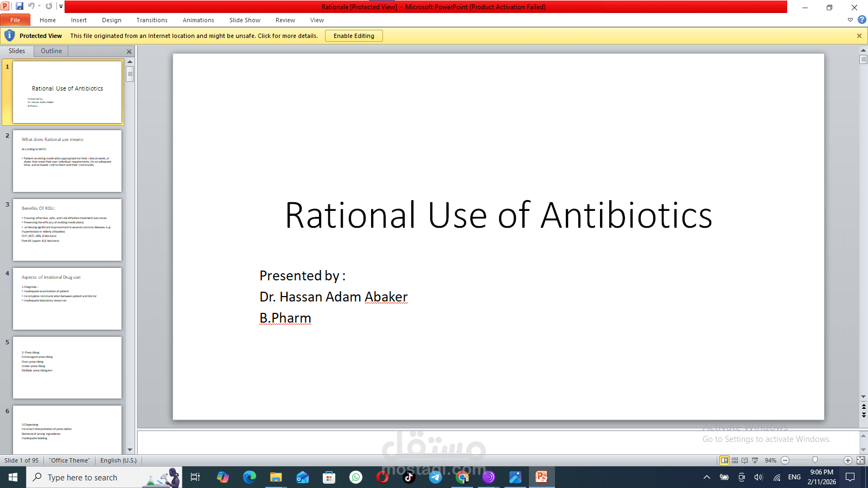Image resolution: width=868 pixels, height=488 pixels.
Task: Open the File tab
Action: click(x=15, y=20)
